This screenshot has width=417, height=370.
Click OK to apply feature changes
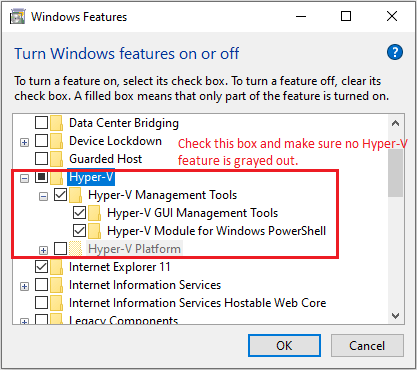tap(284, 346)
